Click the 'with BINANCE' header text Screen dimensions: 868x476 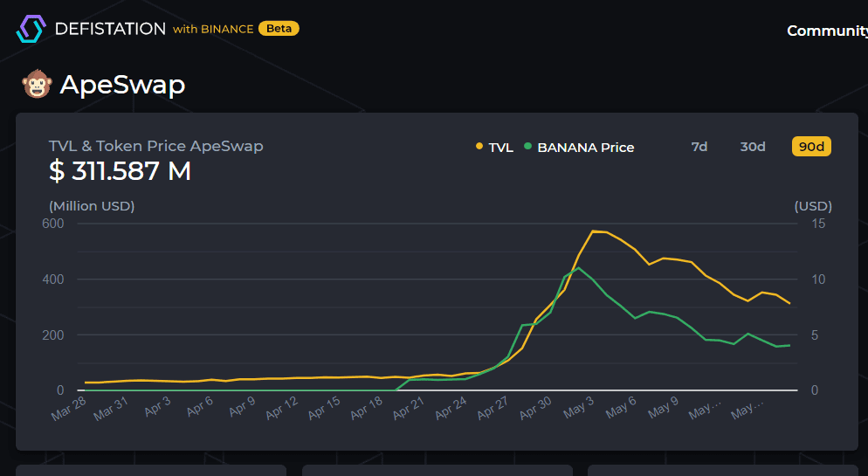pyautogui.click(x=213, y=30)
